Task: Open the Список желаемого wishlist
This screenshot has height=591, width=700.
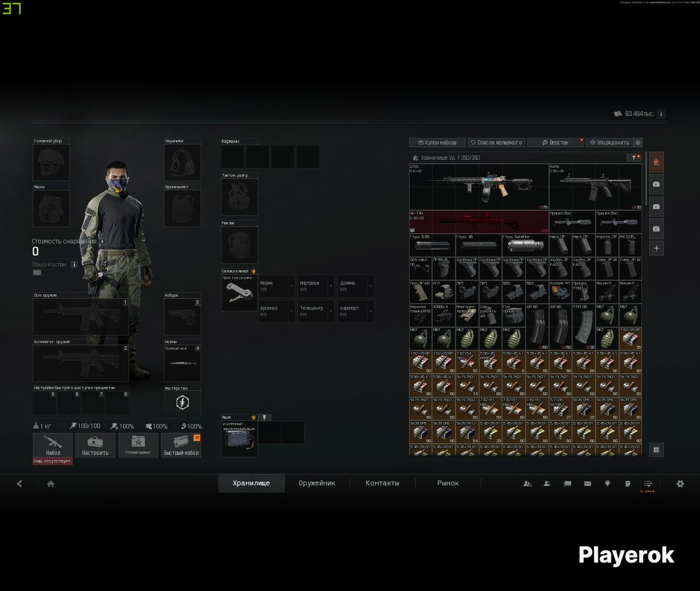Action: (x=496, y=142)
